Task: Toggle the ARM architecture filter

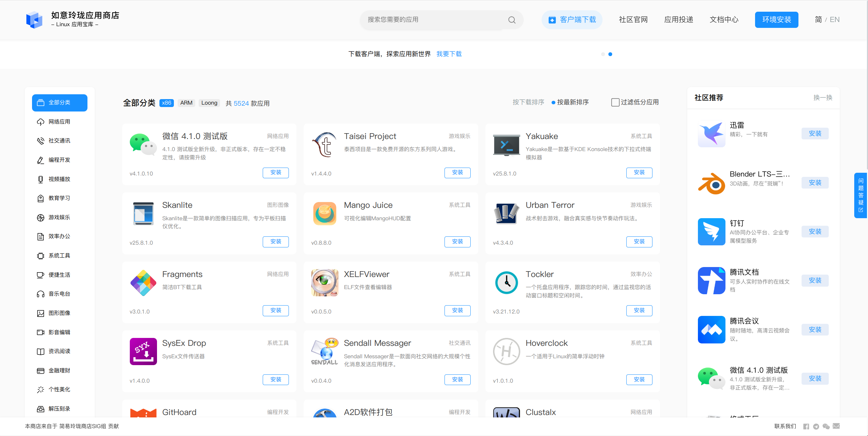Action: (186, 103)
